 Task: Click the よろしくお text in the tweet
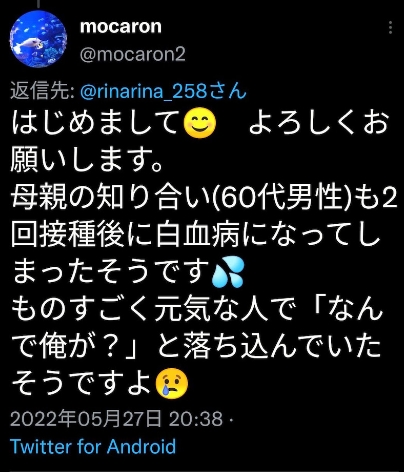pyautogui.click(x=319, y=123)
